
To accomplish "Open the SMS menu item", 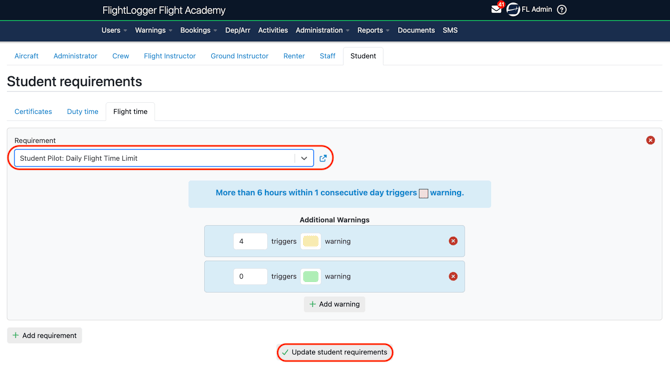I will pos(450,30).
